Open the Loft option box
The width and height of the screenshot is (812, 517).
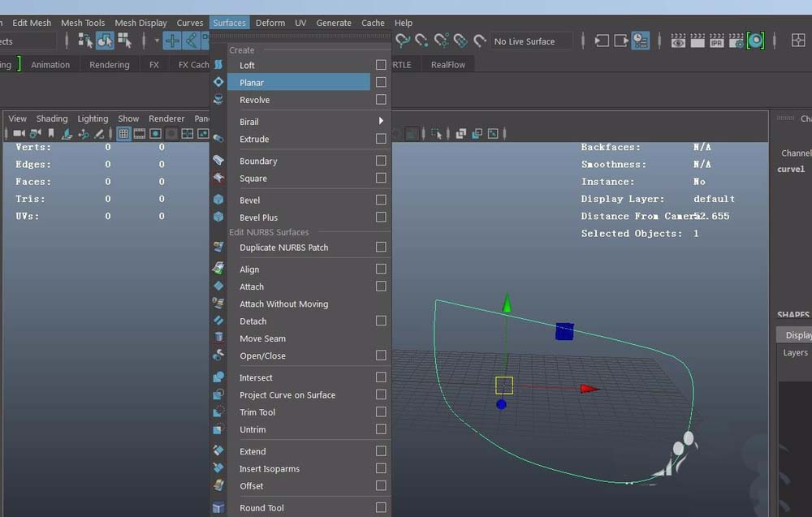(x=381, y=65)
